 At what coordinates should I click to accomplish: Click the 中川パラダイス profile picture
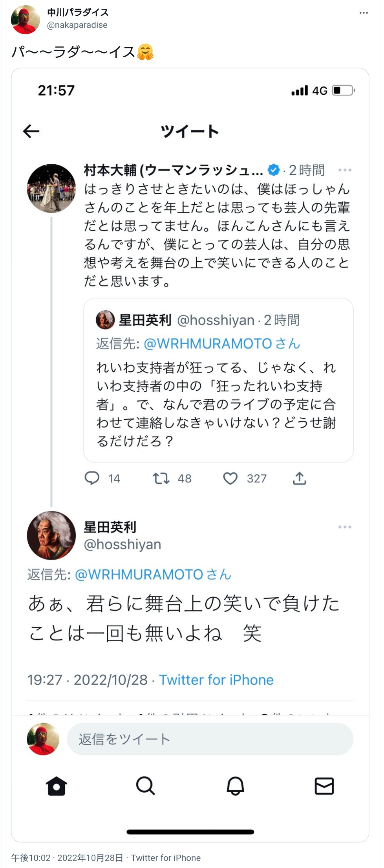pyautogui.click(x=26, y=19)
